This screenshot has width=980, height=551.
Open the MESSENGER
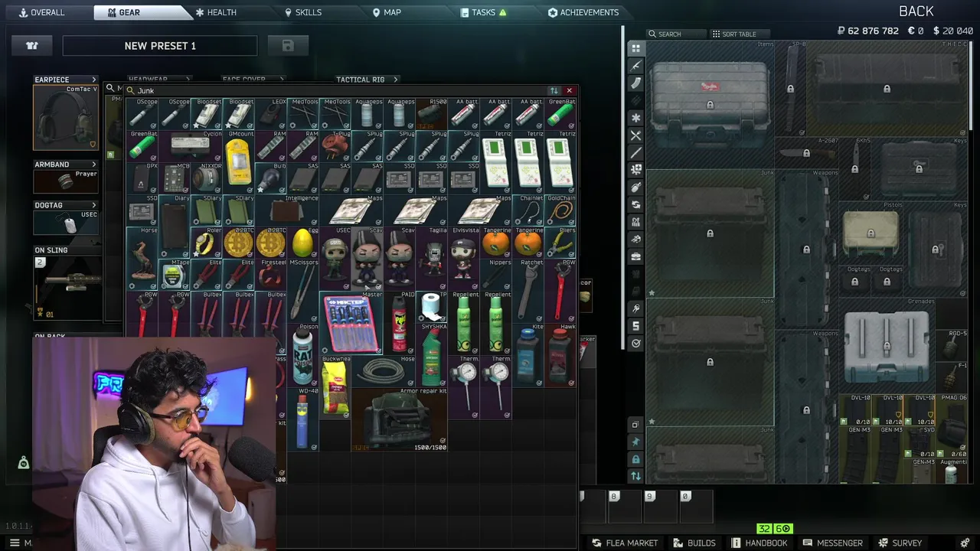pos(833,543)
